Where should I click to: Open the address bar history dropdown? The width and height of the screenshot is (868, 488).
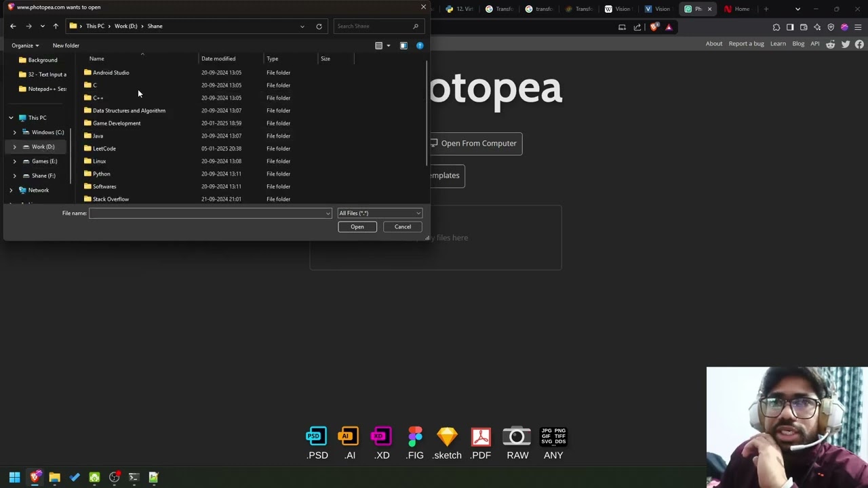point(302,26)
